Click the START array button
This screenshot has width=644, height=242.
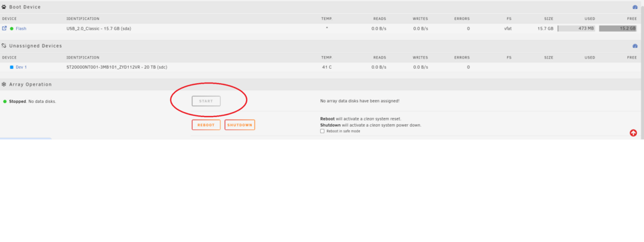coord(206,101)
